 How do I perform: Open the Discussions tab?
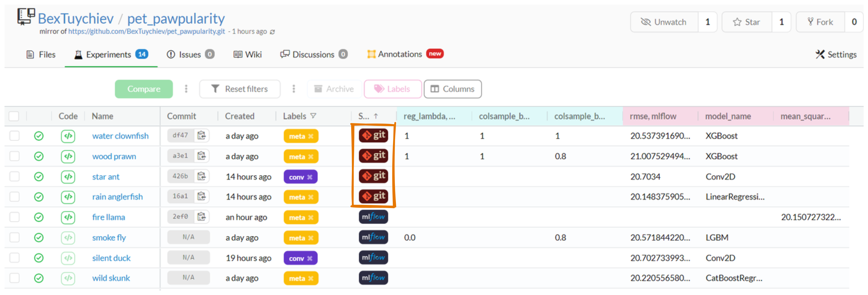(x=314, y=54)
